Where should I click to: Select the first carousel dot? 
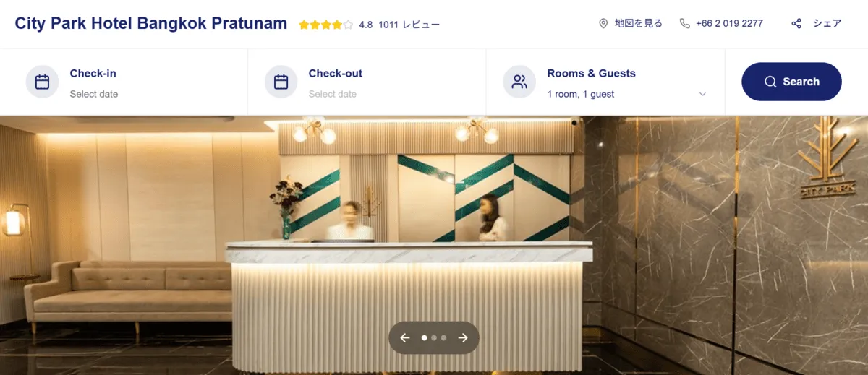click(x=425, y=337)
